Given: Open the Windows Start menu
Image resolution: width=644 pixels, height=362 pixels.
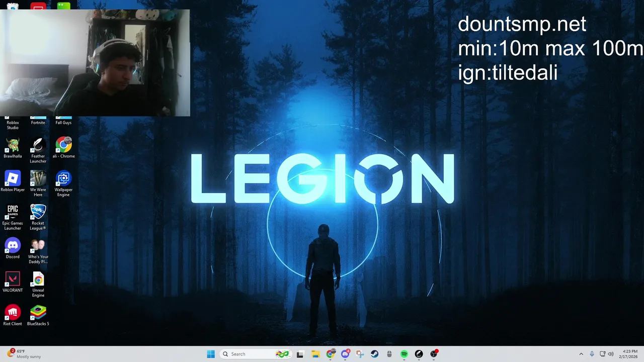Looking at the screenshot, I should point(211,354).
